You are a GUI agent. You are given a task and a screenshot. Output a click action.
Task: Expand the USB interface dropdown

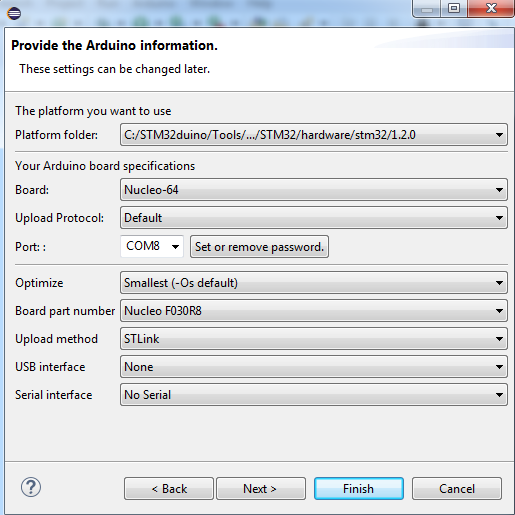coord(314,367)
